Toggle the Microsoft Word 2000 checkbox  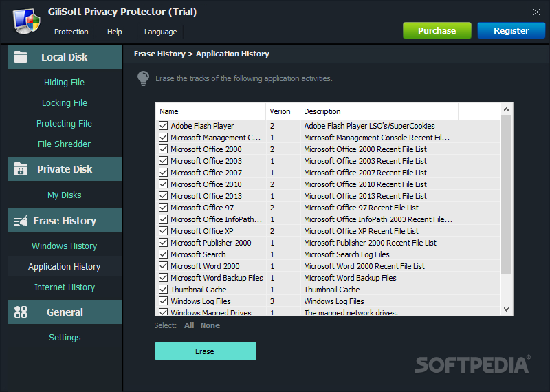[x=163, y=266]
